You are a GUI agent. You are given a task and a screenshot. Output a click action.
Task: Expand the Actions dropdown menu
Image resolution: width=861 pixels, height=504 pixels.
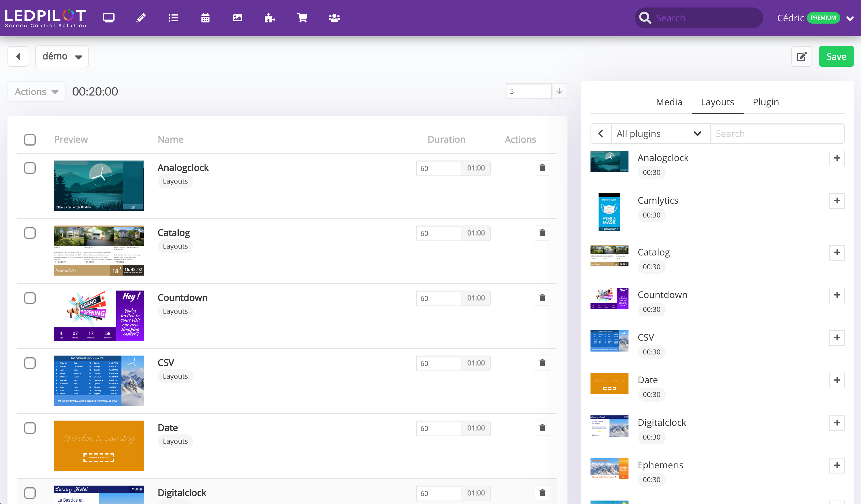(x=37, y=91)
